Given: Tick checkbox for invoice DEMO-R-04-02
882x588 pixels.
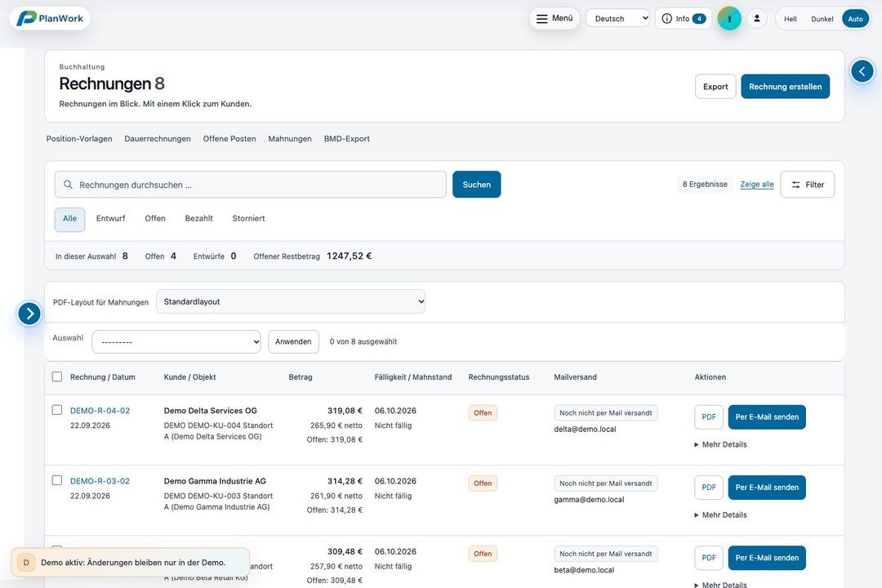Looking at the screenshot, I should [x=57, y=410].
